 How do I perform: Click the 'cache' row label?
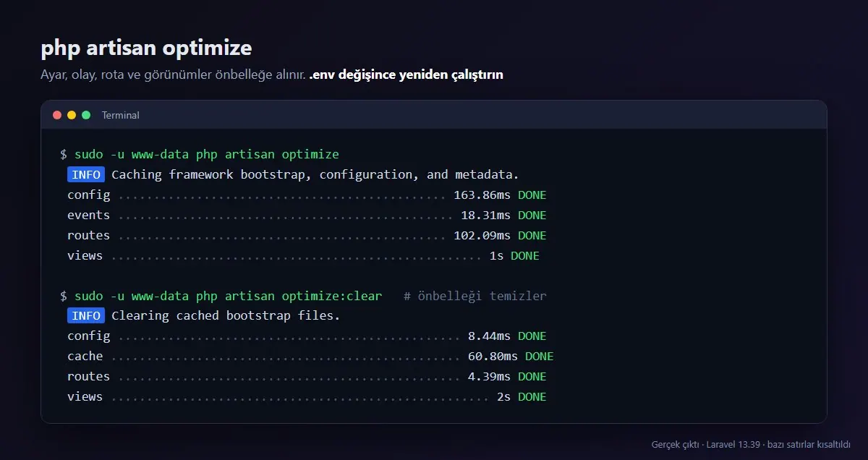click(85, 356)
